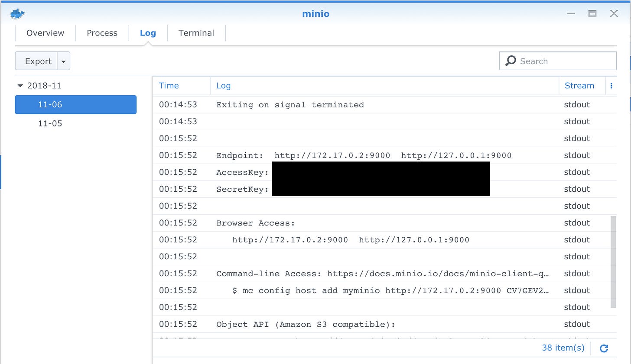Select the AccessKey log row
Screen dimensions: 631x364
(385, 172)
